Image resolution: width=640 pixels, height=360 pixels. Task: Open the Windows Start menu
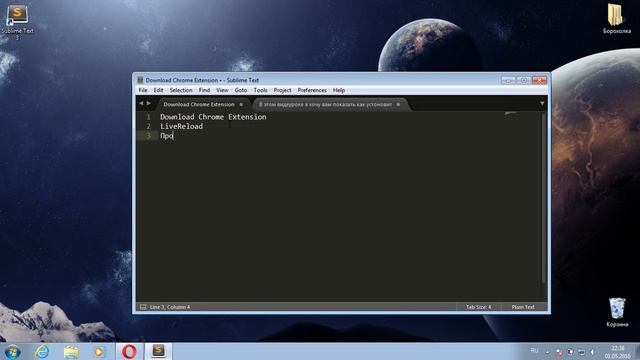[12, 351]
